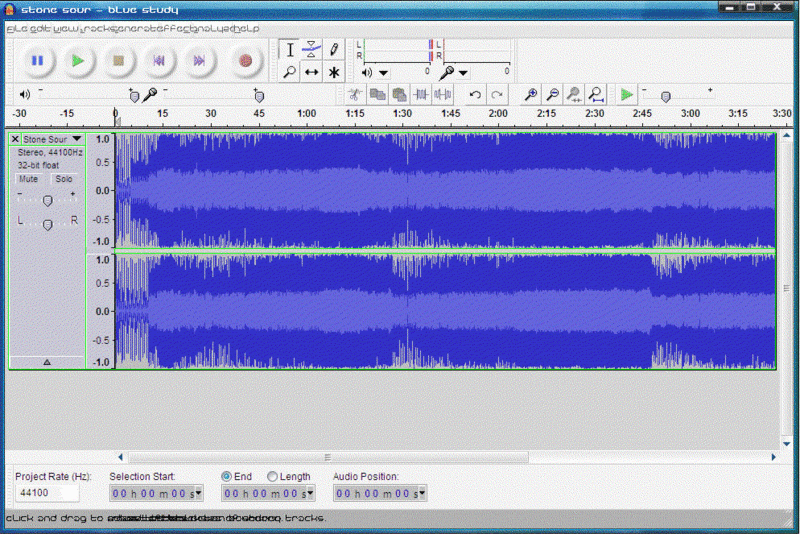
Task: Choose the Time Shift tool
Action: [311, 72]
